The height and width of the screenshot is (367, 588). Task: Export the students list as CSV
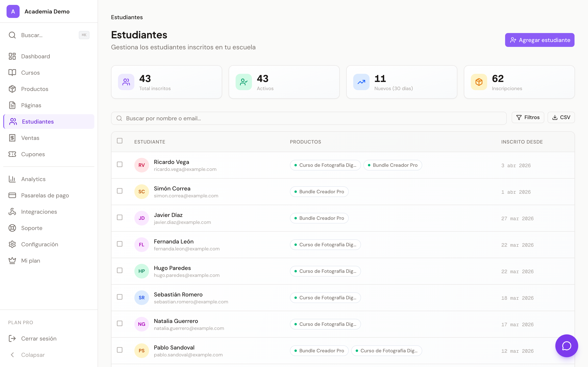[x=561, y=117]
